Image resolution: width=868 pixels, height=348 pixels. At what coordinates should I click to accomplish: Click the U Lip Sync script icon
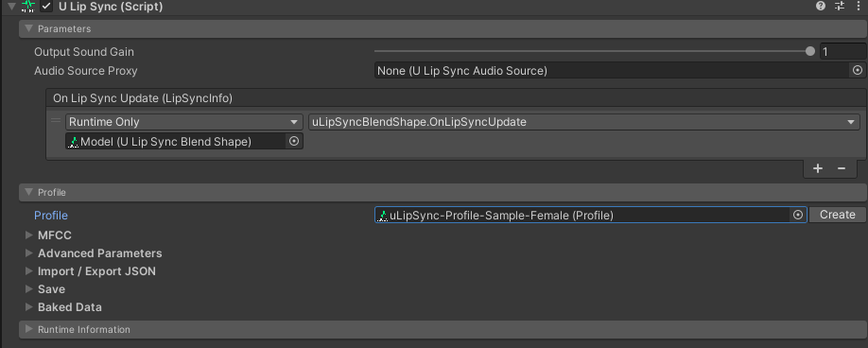(28, 7)
